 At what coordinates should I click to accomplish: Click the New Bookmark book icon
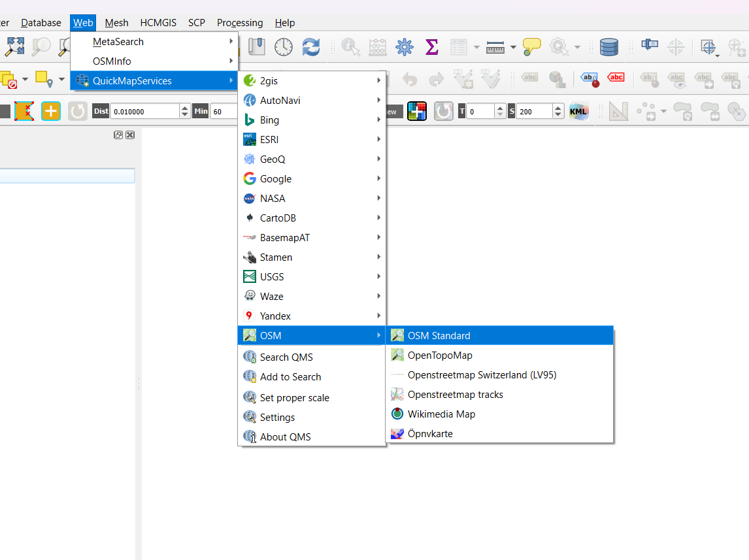click(x=256, y=47)
